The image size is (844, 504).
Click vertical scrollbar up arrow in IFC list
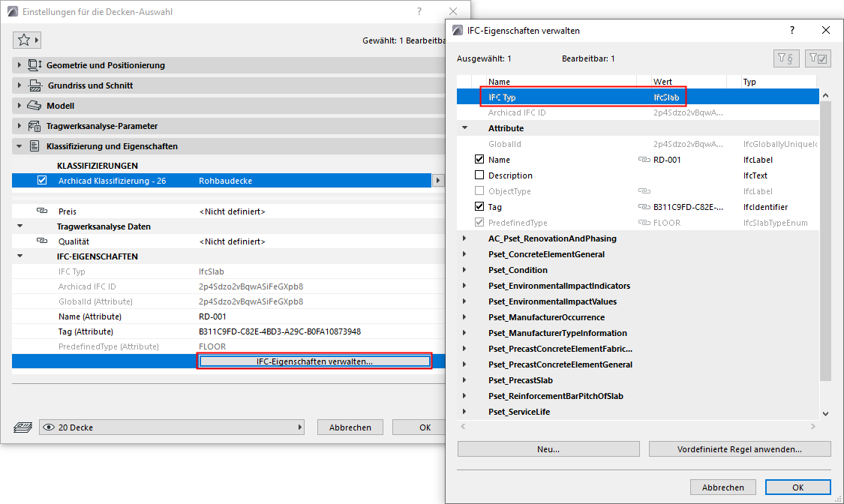pyautogui.click(x=825, y=95)
